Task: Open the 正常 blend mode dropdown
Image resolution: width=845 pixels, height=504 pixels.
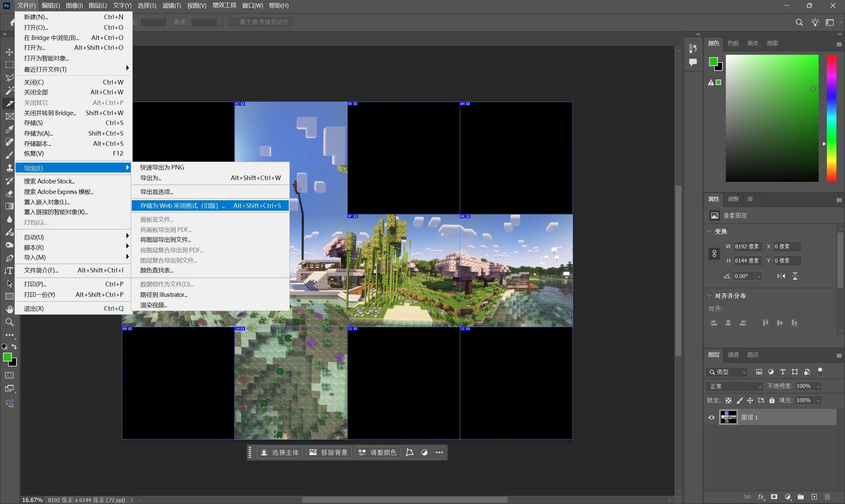Action: pyautogui.click(x=734, y=387)
